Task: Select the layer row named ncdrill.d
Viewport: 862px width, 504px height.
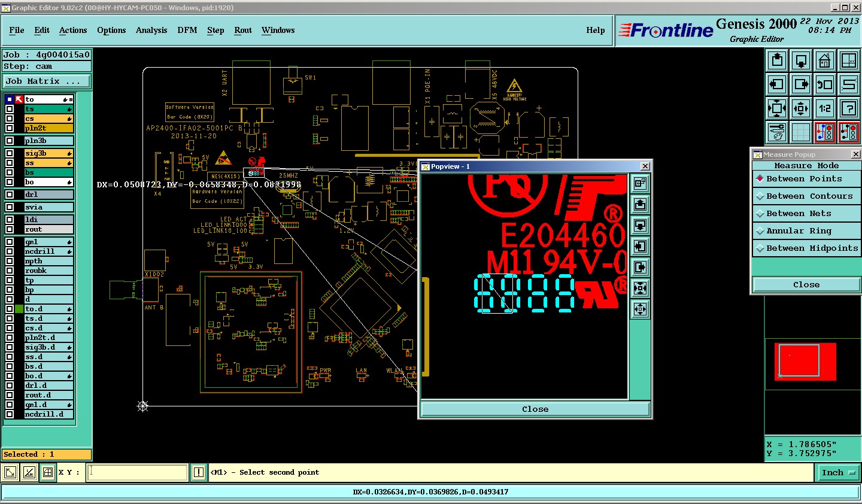Action: click(x=48, y=414)
